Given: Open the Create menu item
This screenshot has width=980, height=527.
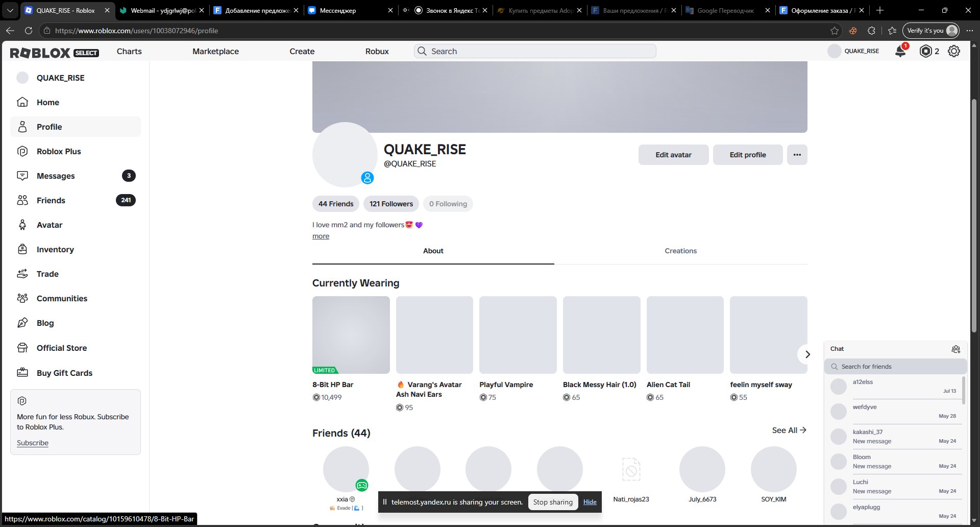Looking at the screenshot, I should (302, 51).
